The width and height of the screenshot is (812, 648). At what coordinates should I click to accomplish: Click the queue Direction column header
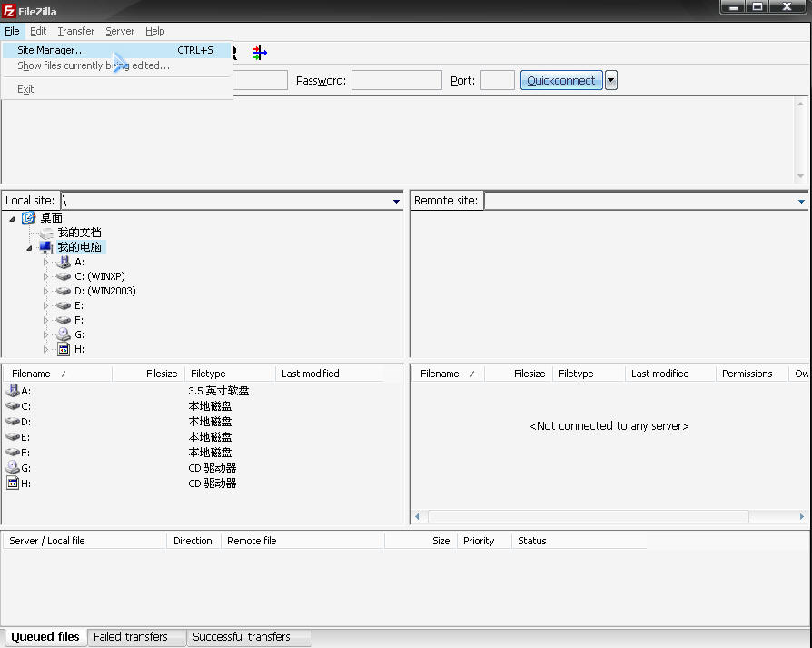click(x=193, y=541)
